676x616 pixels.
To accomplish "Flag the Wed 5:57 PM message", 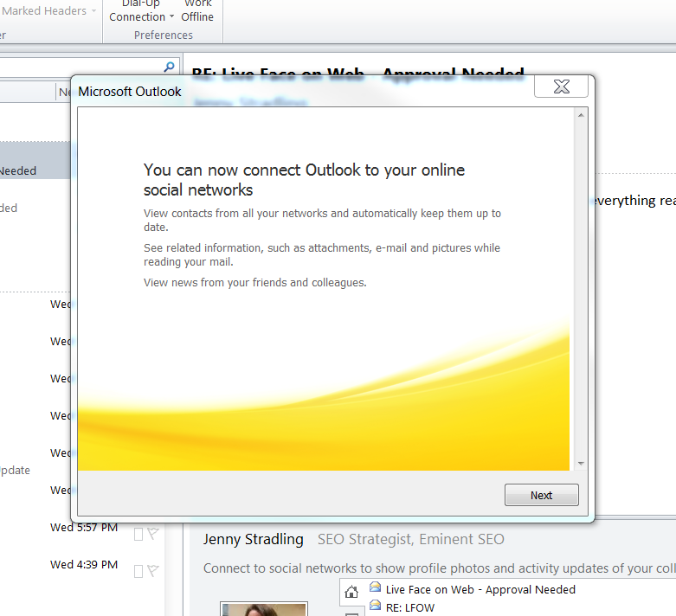I will pyautogui.click(x=153, y=534).
